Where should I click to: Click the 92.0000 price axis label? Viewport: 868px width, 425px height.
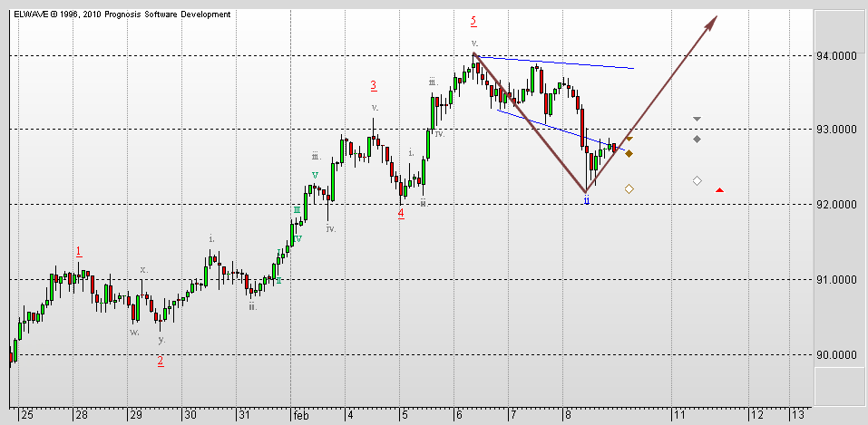pyautogui.click(x=839, y=205)
